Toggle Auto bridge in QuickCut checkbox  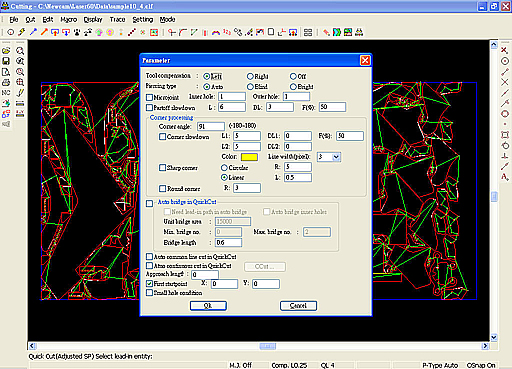click(149, 203)
